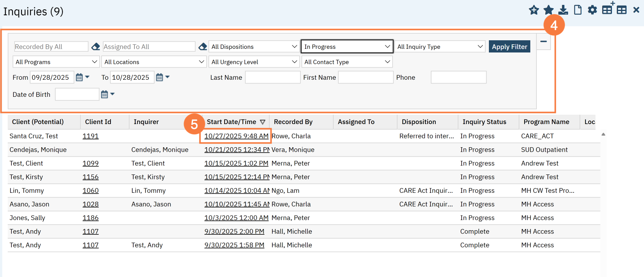Image resolution: width=644 pixels, height=277 pixels.
Task: Open client ID 1191 link
Action: click(91, 136)
